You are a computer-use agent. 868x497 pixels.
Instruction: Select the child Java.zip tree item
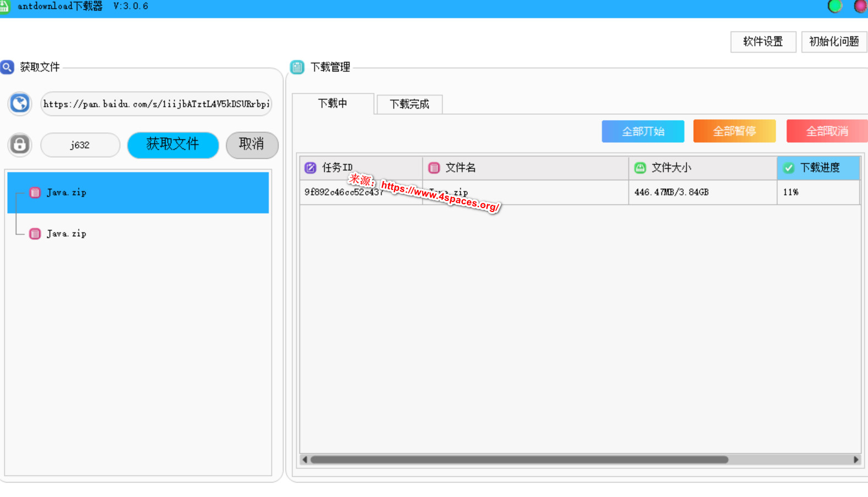pos(66,234)
